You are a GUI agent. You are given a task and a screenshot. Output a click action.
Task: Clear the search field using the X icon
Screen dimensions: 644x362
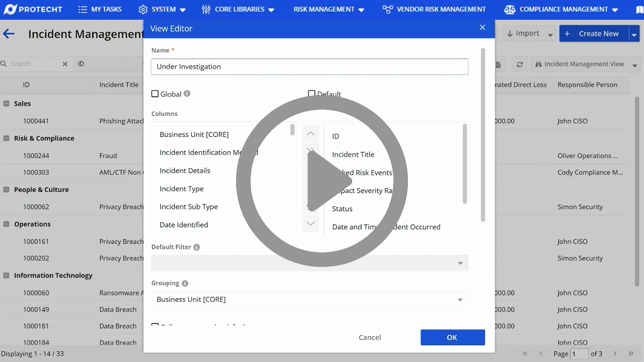[x=65, y=64]
